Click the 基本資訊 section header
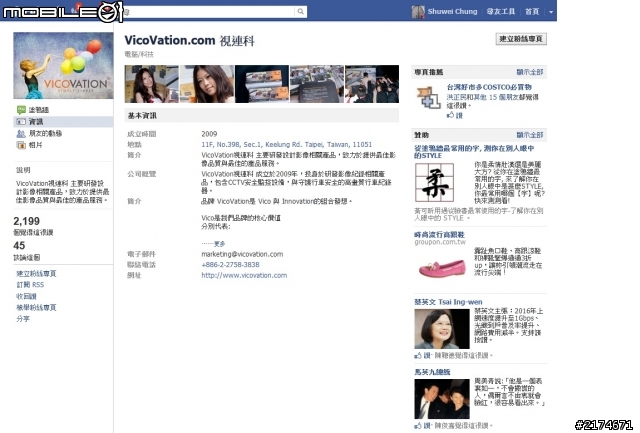The width and height of the screenshot is (640, 433). coord(262,115)
